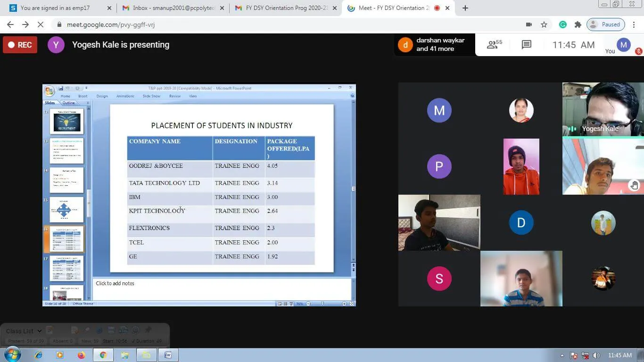Image resolution: width=644 pixels, height=362 pixels.
Task: Click the raised hand icon on participant tile
Action: [635, 185]
